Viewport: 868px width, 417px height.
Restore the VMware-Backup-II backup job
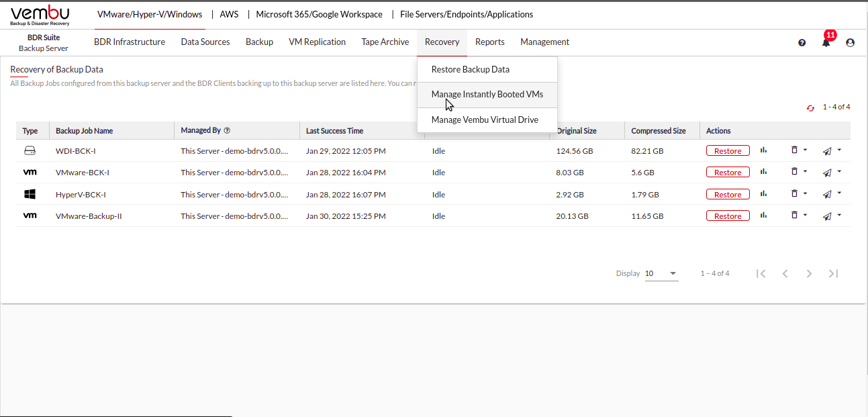728,216
